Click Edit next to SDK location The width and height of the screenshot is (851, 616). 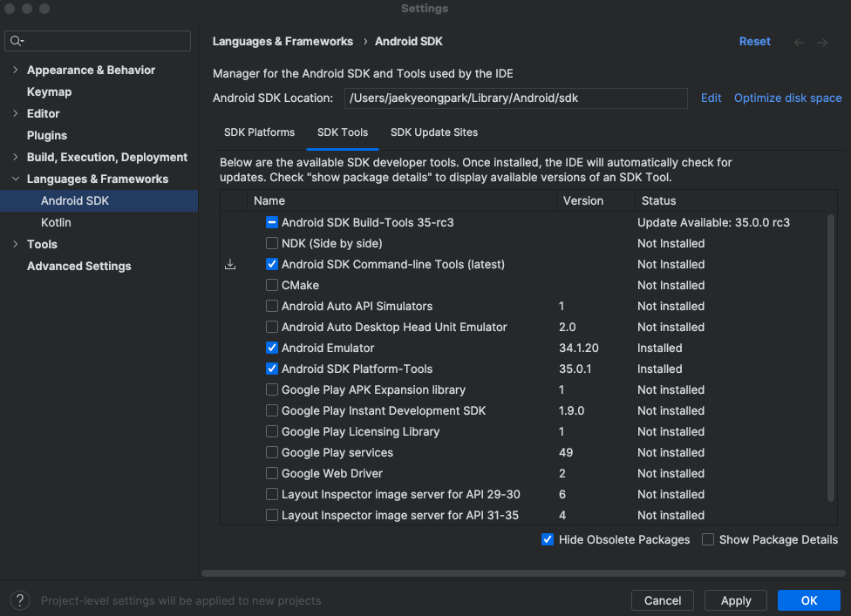(711, 98)
